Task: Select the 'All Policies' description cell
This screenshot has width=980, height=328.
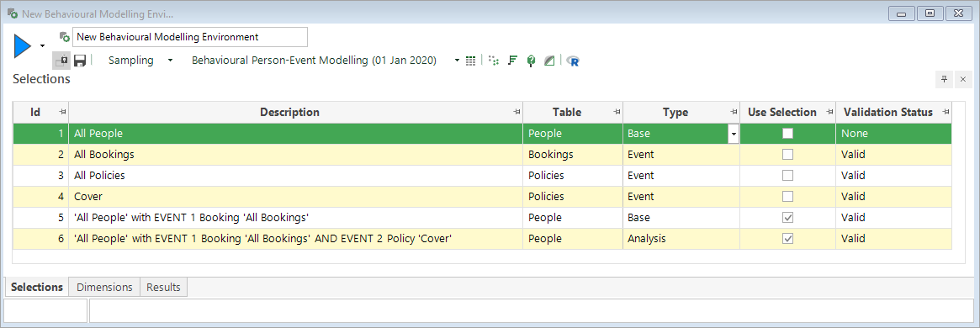Action: click(x=295, y=176)
